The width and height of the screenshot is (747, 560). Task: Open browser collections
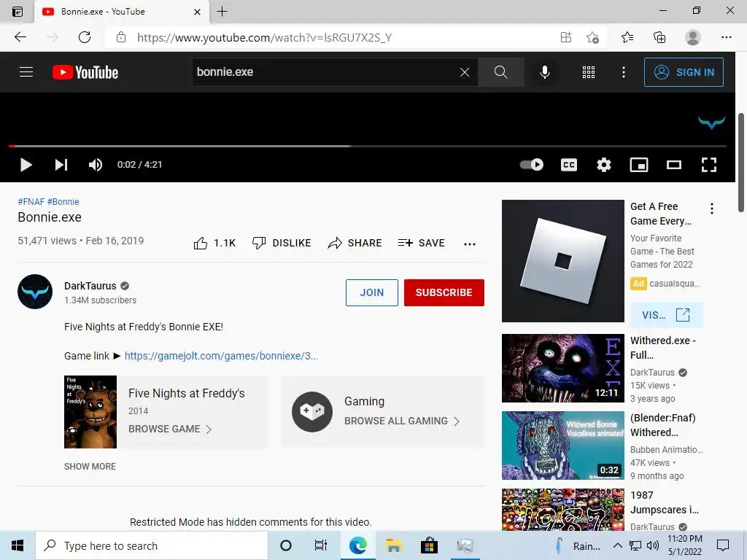[x=659, y=37]
